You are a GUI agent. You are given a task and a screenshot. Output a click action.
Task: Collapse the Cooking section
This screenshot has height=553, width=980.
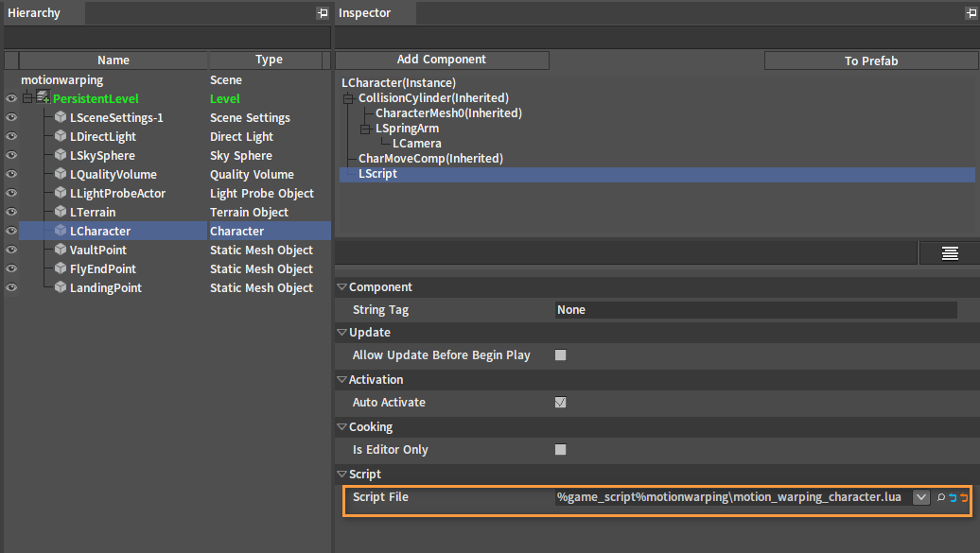(341, 426)
